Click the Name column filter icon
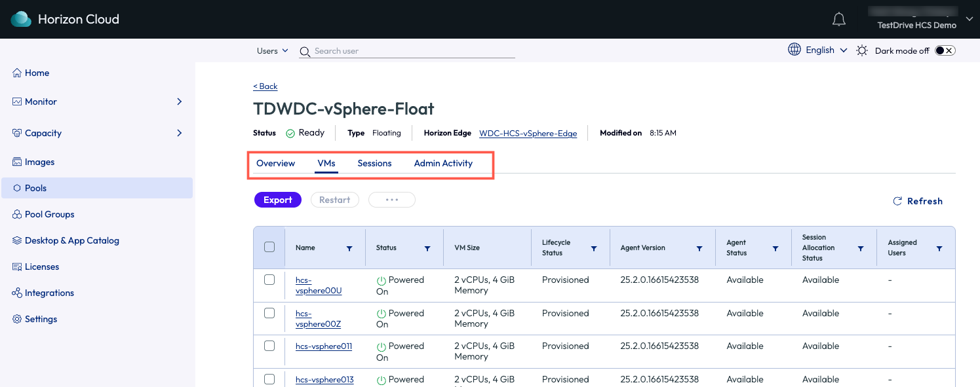This screenshot has width=980, height=387. click(x=349, y=248)
